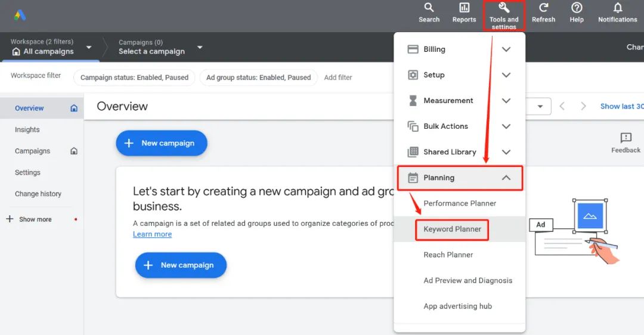Select Keyword Planner from the menu
The width and height of the screenshot is (644, 335).
pos(452,229)
